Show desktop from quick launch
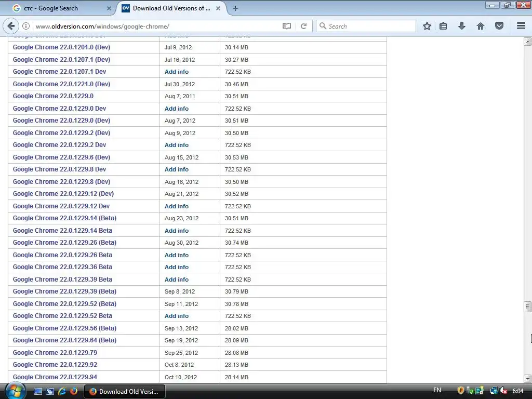This screenshot has height=399, width=532. [37, 392]
